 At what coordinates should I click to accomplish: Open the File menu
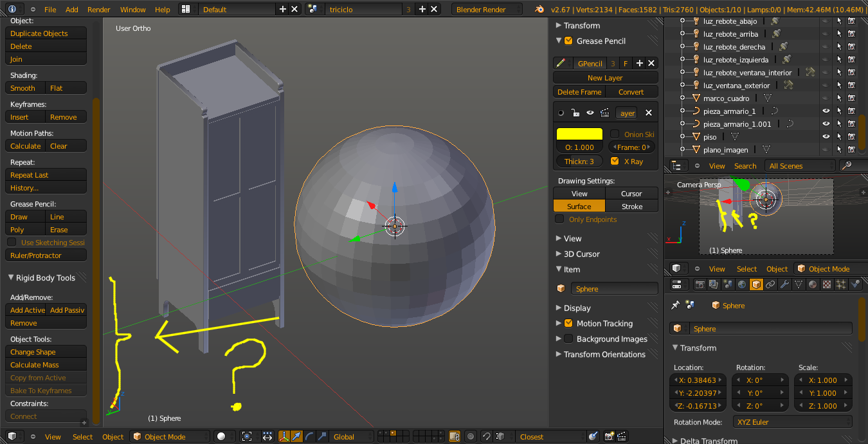coord(50,10)
